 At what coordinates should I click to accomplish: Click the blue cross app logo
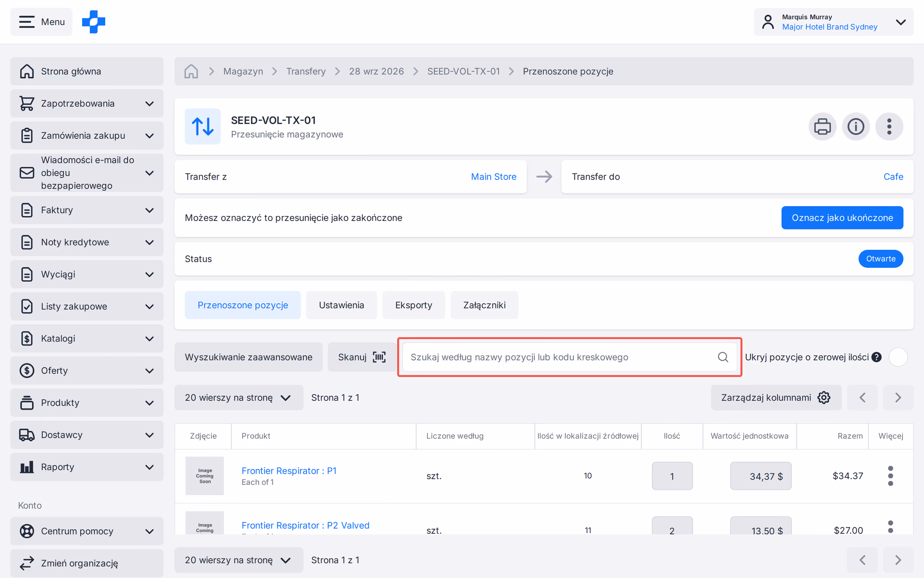(x=93, y=22)
